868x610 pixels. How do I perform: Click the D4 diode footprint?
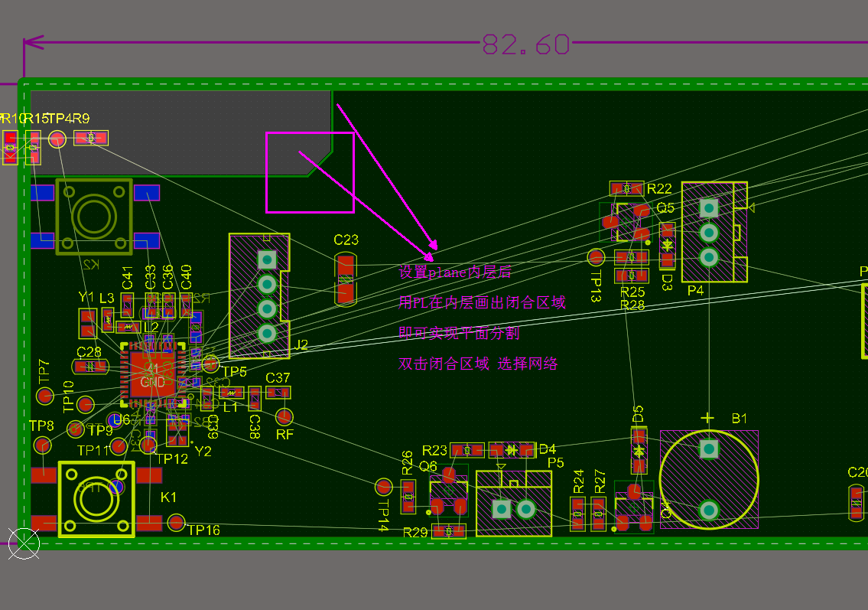[512, 450]
